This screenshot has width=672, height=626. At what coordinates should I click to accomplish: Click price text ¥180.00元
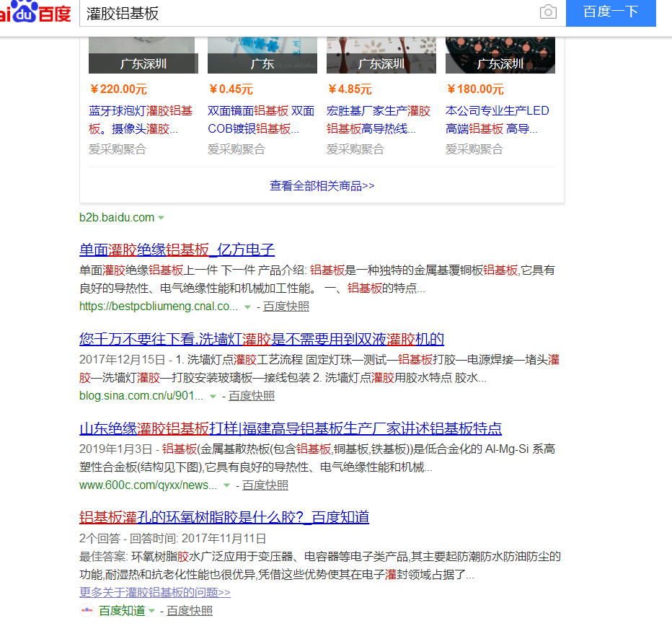pyautogui.click(x=475, y=89)
